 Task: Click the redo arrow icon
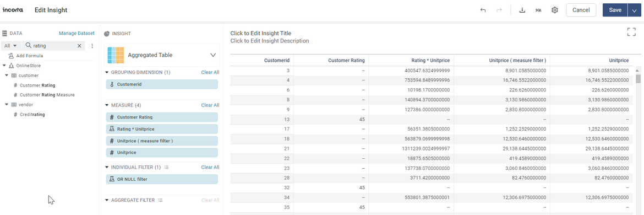499,10
